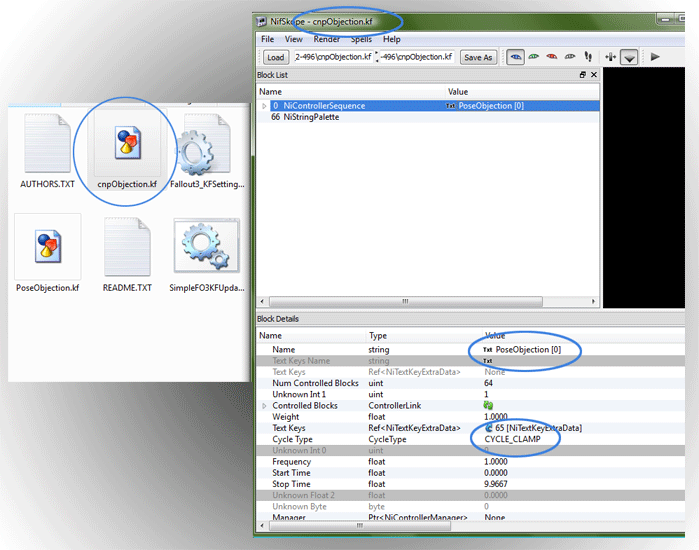Viewport: 699px width, 550px height.
Task: Expand the Controlled Blocks row
Action: [x=264, y=406]
